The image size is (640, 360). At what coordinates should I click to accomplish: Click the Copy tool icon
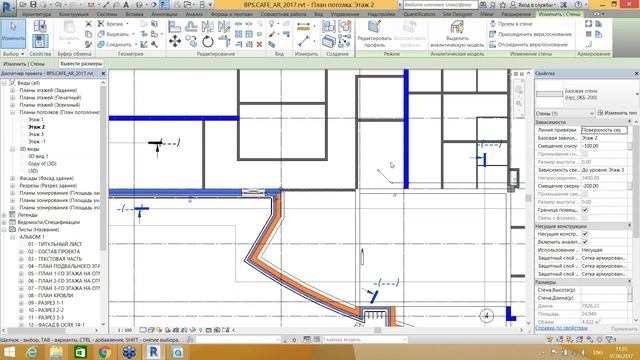tap(191, 41)
